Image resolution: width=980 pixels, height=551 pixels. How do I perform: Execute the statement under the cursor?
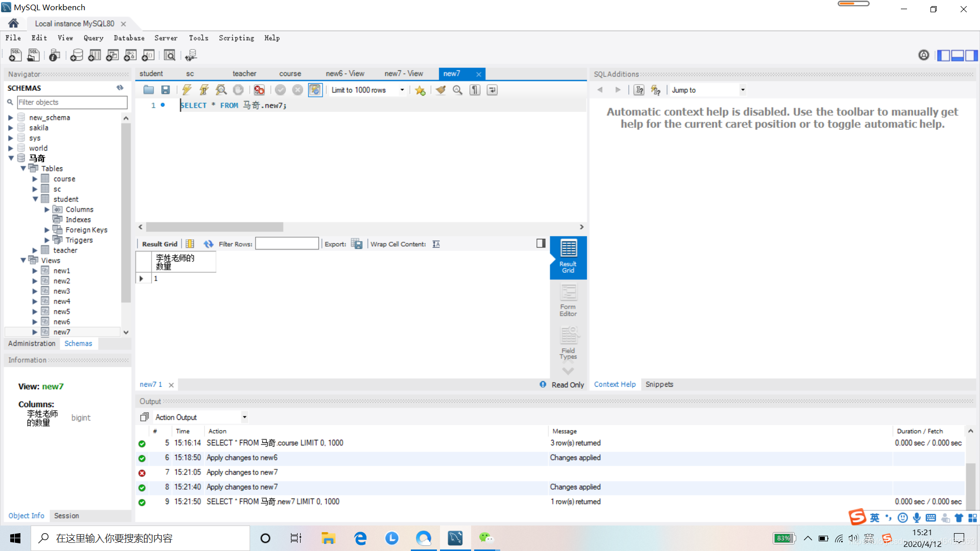tap(204, 90)
